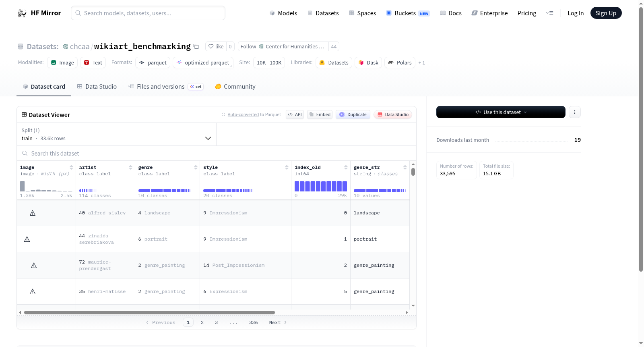
Task: Click the HF Mirror logo
Action: click(39, 13)
